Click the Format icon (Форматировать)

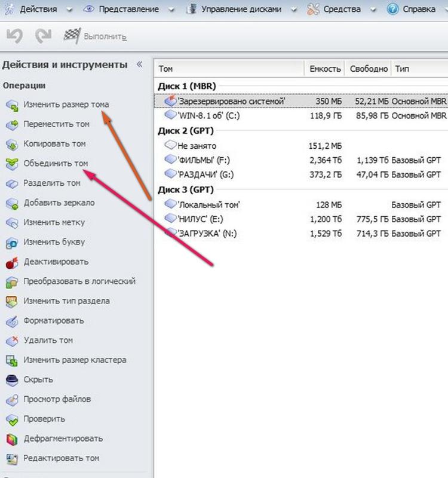pos(12,321)
